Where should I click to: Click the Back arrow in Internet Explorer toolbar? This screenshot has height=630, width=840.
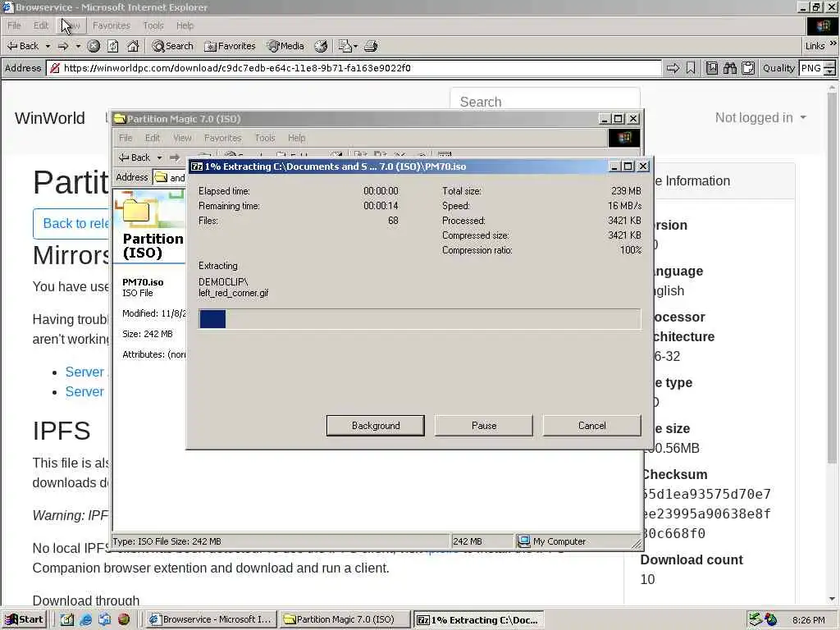[22, 46]
